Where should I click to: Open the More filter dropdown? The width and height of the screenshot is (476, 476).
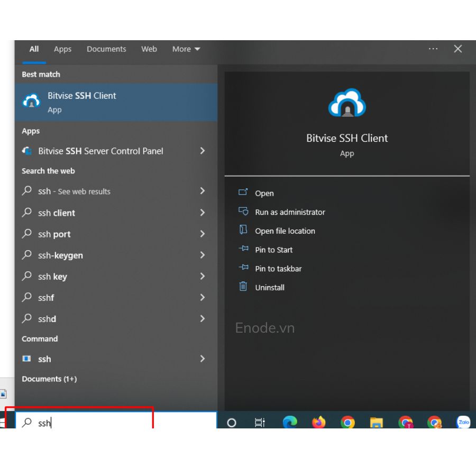click(x=186, y=49)
